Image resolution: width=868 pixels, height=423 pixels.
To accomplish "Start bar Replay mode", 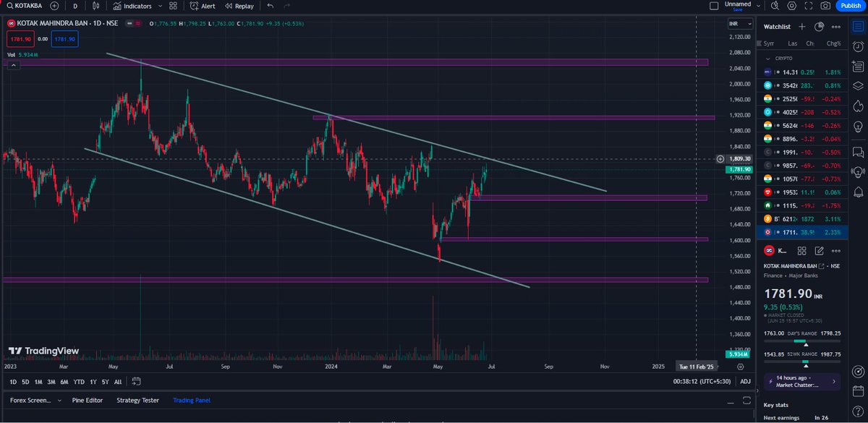I will 239,6.
